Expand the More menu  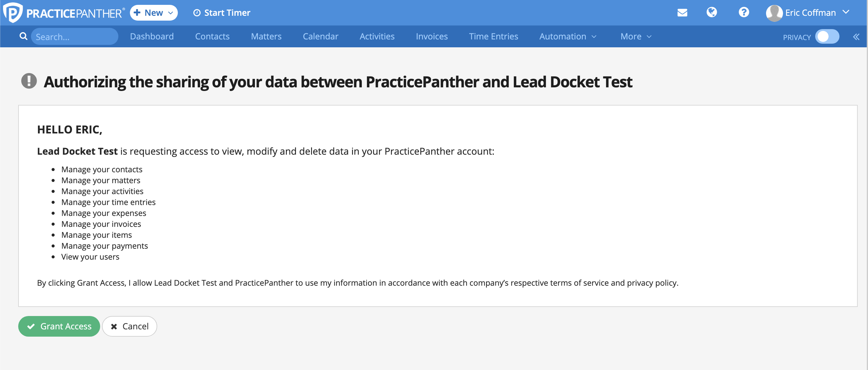click(x=636, y=36)
